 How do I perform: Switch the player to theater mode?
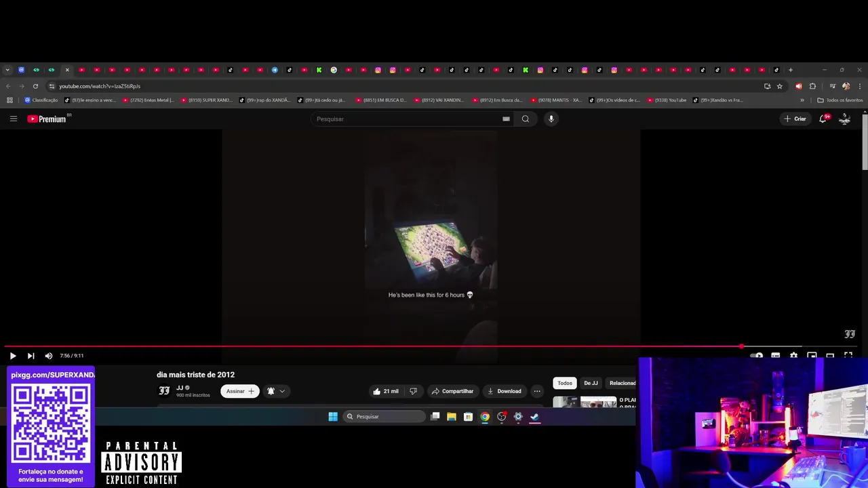830,355
